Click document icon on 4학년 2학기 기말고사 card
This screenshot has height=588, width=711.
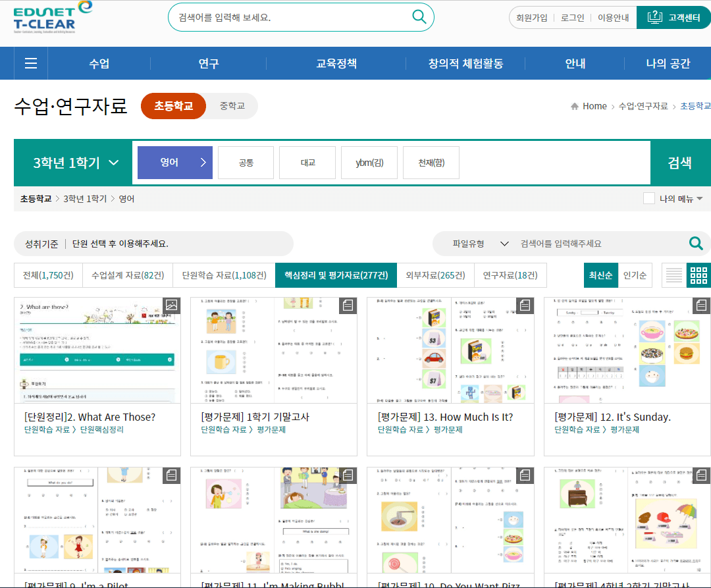[x=702, y=475]
